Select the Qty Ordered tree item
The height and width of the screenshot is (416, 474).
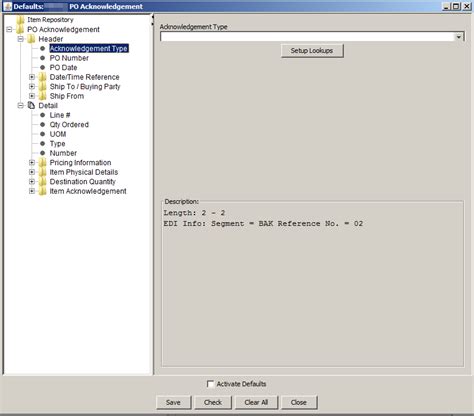coord(69,125)
